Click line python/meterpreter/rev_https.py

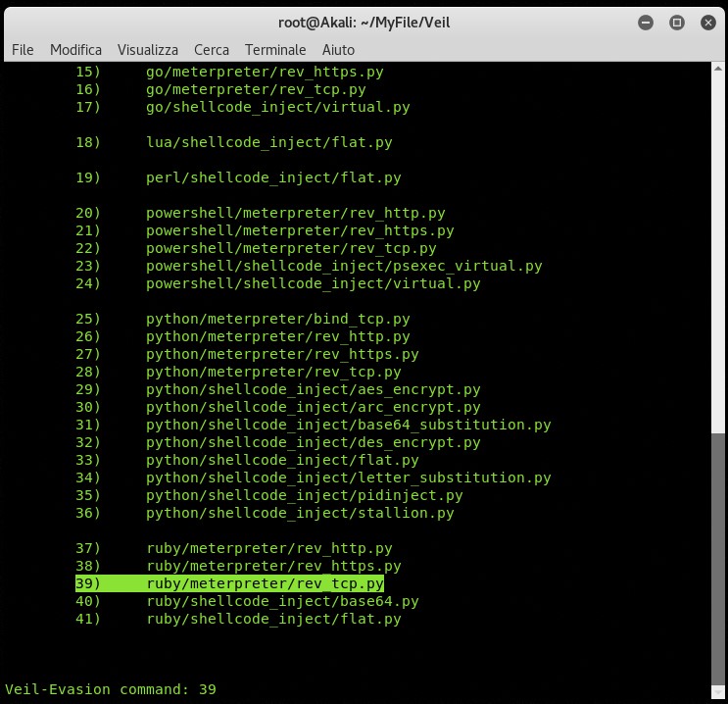coord(282,355)
